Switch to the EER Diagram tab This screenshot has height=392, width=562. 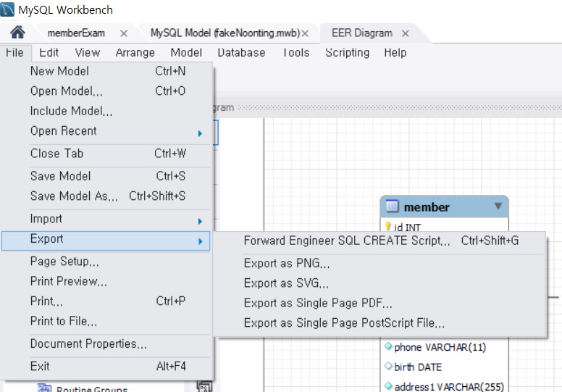(x=362, y=33)
